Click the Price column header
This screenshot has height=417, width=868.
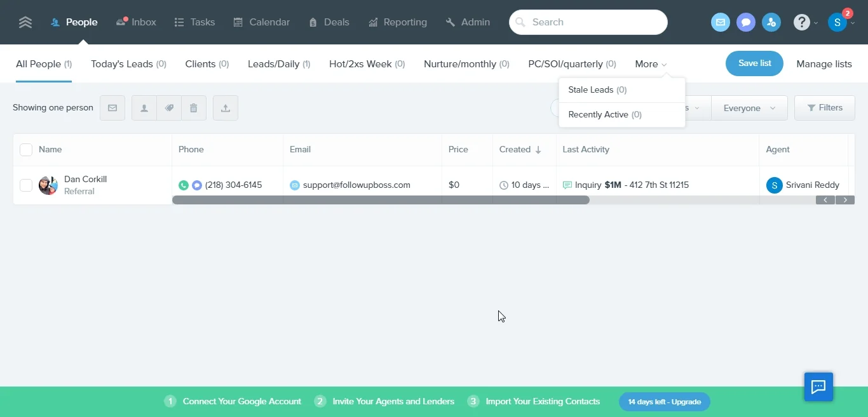click(458, 150)
